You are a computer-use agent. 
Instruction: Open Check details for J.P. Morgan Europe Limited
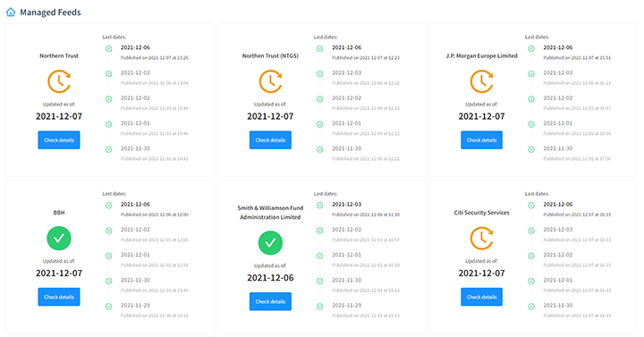[x=481, y=140]
